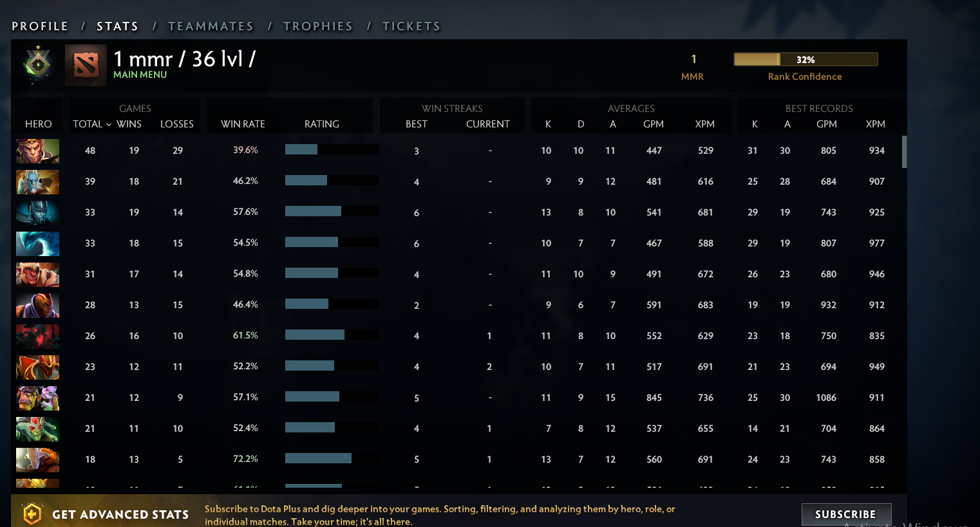Click the SUBSCRIBE button

(846, 513)
